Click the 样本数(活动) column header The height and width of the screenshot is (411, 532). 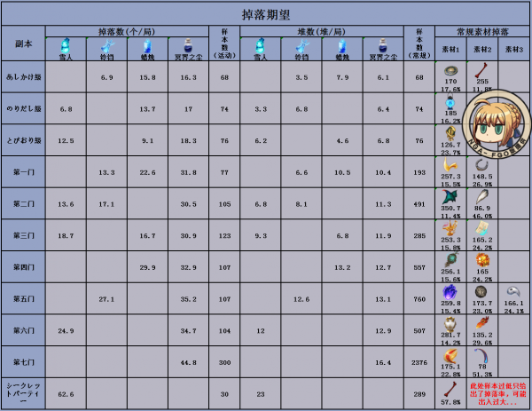pos(224,43)
